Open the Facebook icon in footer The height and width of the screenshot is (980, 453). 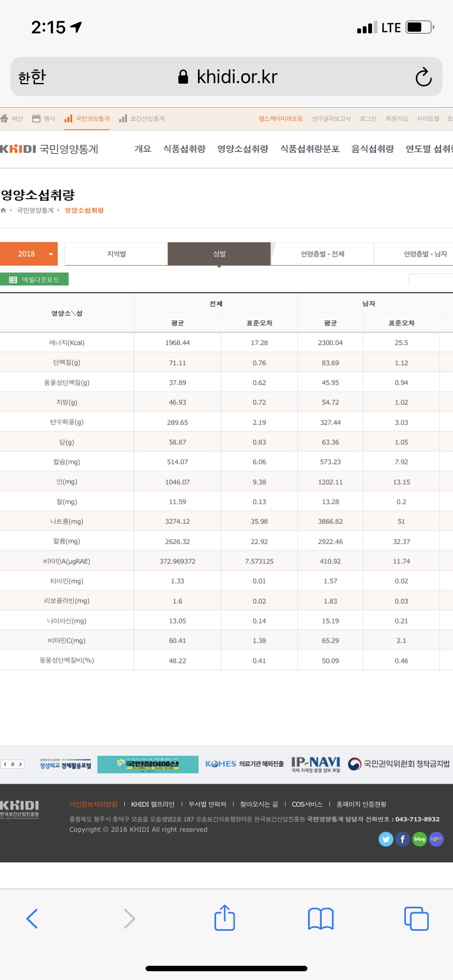pos(403,839)
